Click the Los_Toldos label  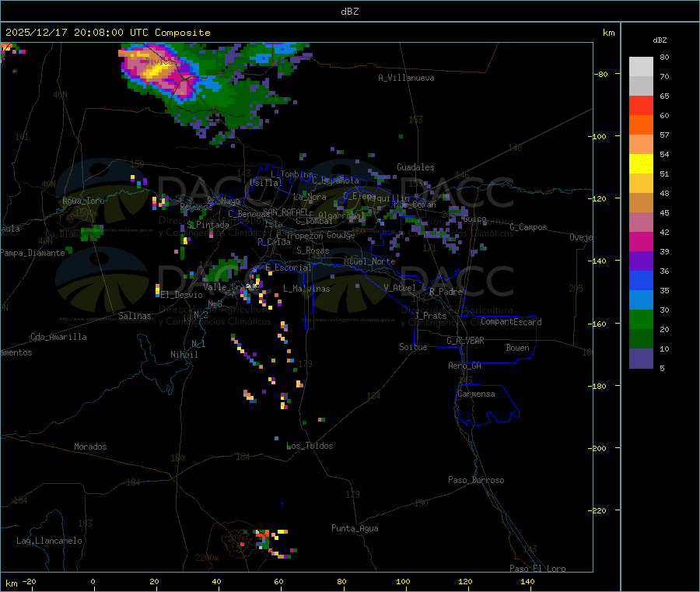[310, 446]
